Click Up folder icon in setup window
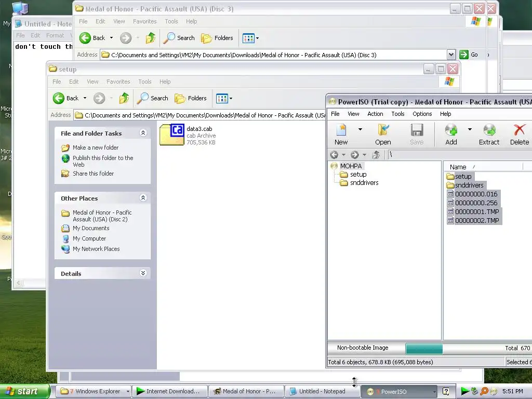Image resolution: width=532 pixels, height=399 pixels. coord(124,98)
